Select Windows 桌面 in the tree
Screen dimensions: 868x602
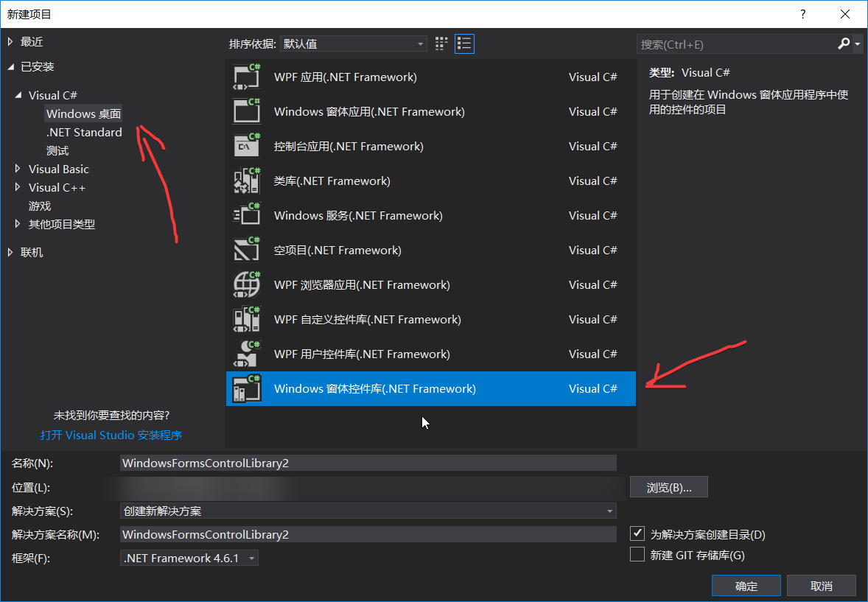click(83, 113)
